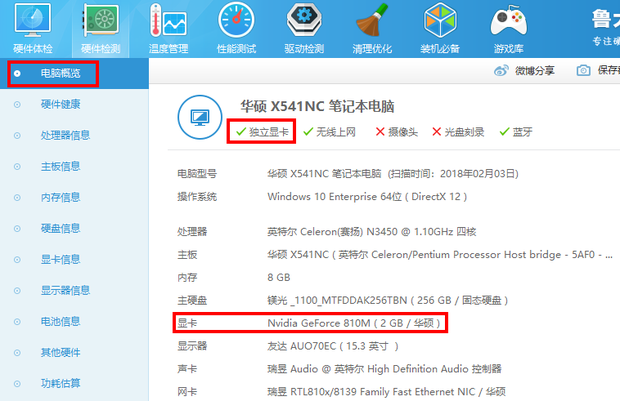Click the 摄像头 feature indicator
Viewport: 620px width, 401px height.
pos(397,132)
